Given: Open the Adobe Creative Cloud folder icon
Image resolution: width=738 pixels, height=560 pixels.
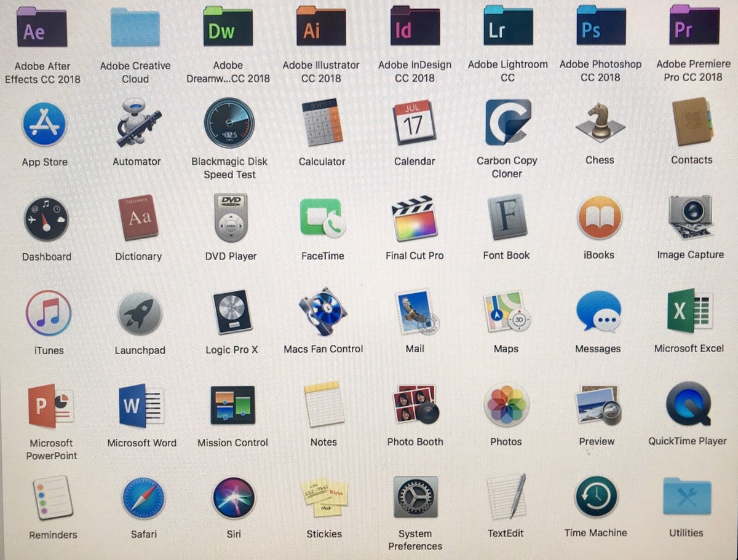Looking at the screenshot, I should tap(135, 27).
